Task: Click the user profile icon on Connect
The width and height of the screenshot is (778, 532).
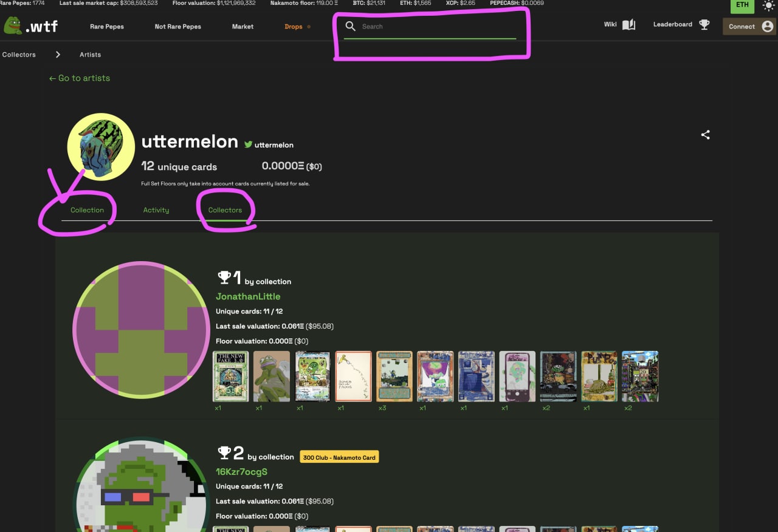Action: (767, 26)
